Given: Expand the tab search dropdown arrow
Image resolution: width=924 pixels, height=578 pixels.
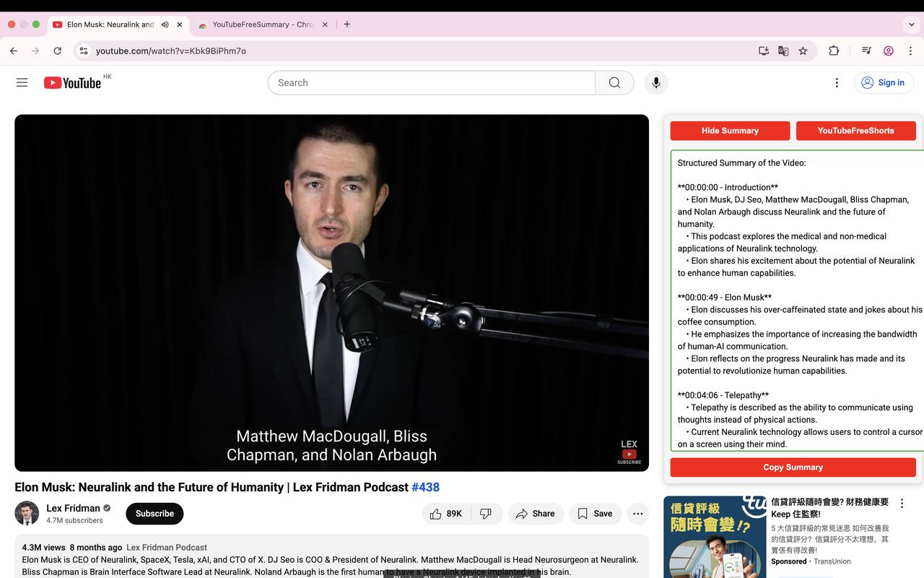Looking at the screenshot, I should pos(912,25).
